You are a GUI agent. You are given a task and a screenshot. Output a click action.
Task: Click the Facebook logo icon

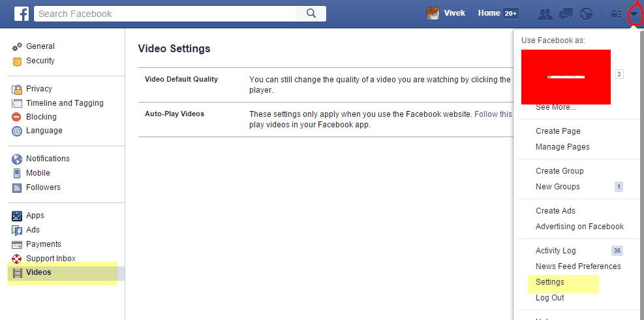[22, 13]
